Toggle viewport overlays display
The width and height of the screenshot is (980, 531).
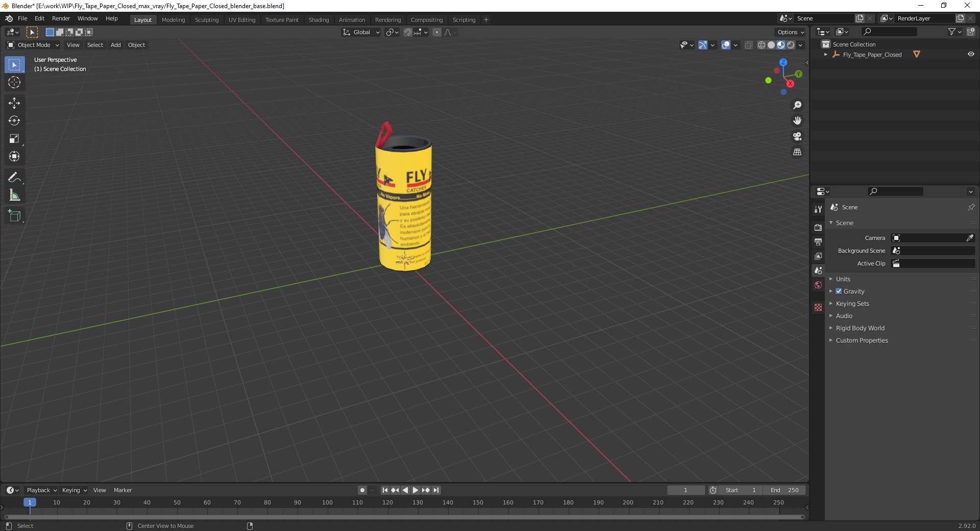[726, 45]
